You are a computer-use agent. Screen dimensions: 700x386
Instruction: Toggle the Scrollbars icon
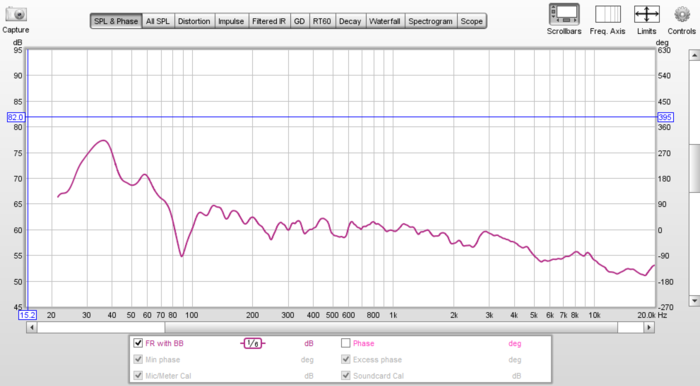tap(564, 15)
